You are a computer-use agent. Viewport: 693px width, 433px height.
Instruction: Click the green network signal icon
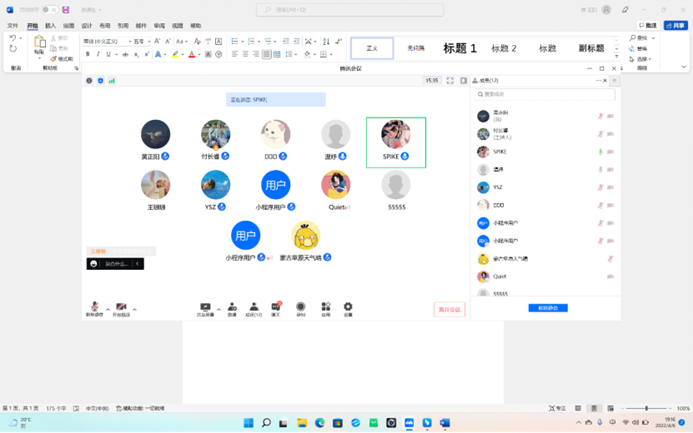[x=112, y=80]
